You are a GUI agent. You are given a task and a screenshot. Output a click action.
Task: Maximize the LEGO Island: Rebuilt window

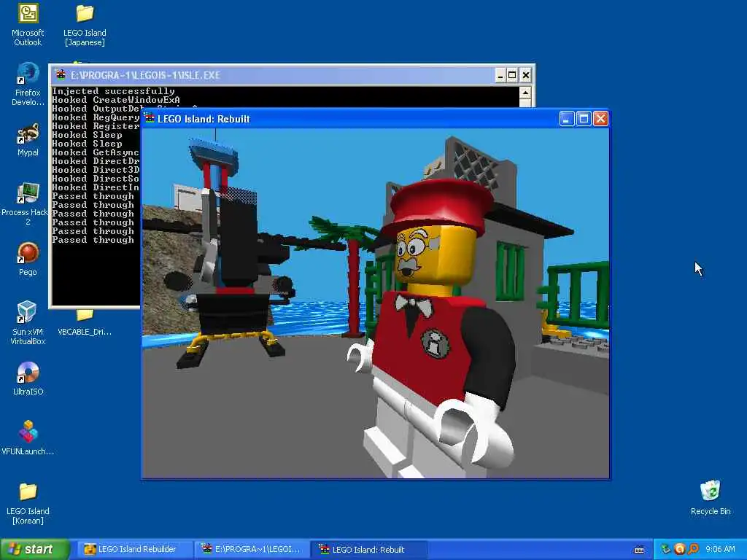point(584,119)
